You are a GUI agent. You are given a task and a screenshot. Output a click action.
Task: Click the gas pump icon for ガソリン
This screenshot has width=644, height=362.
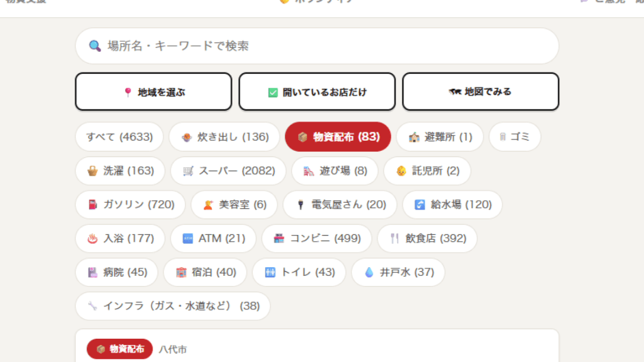[93, 204]
